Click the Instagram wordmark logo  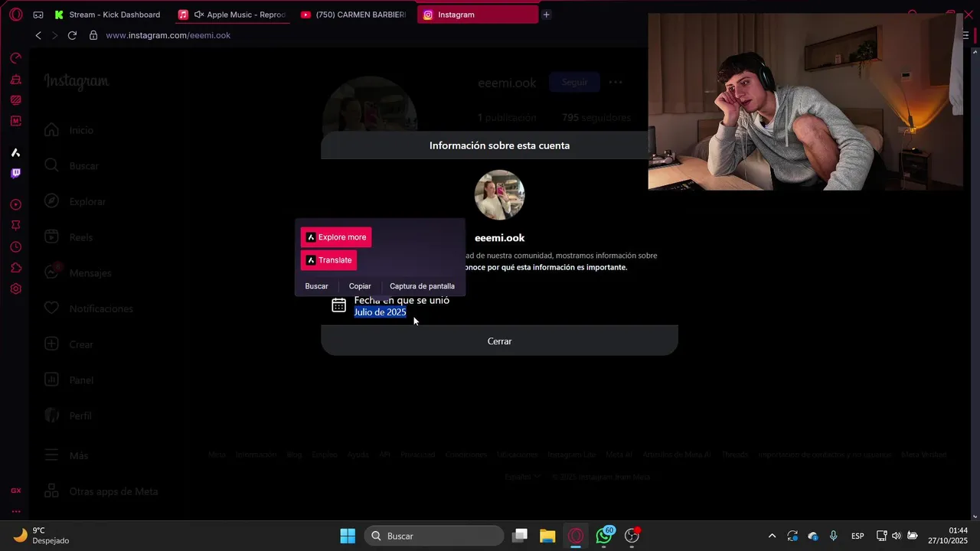tap(77, 81)
